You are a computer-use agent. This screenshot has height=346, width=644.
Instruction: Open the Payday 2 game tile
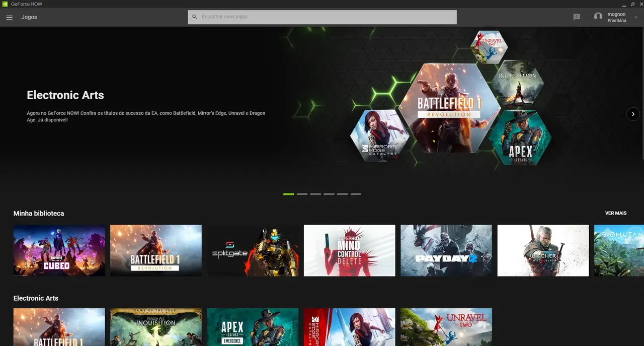[446, 250]
